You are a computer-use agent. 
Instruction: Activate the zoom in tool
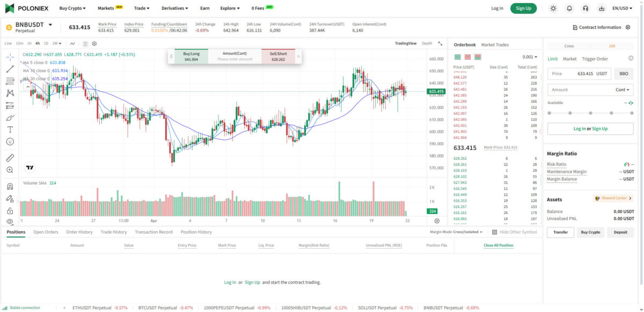10,170
